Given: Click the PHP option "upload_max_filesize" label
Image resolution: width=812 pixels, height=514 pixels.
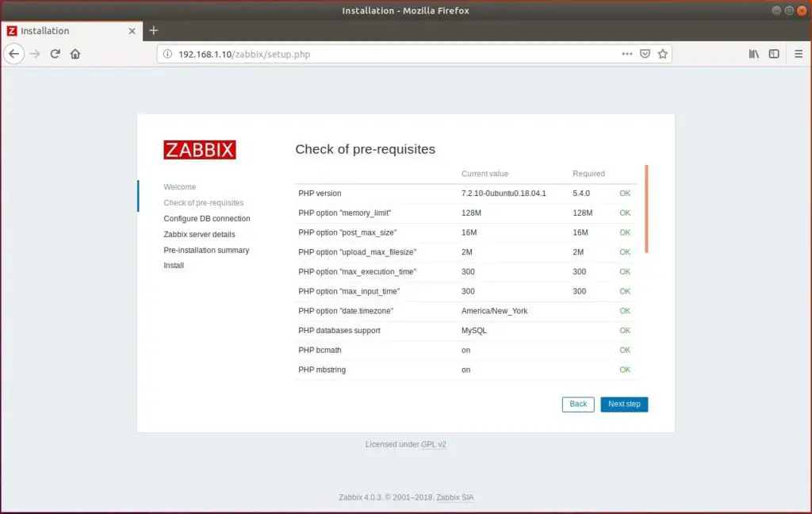Looking at the screenshot, I should pos(358,252).
